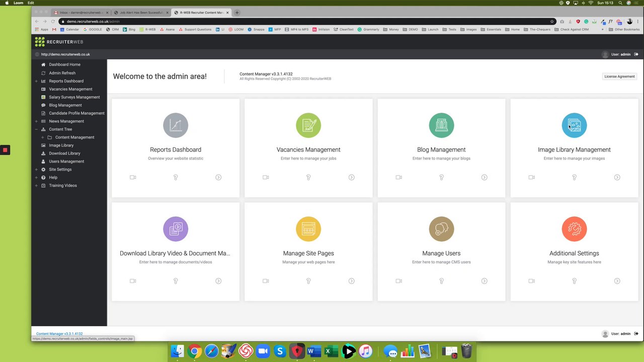The image size is (644, 362).
Task: Open the Vacancies Management green card icon
Action: (x=308, y=125)
